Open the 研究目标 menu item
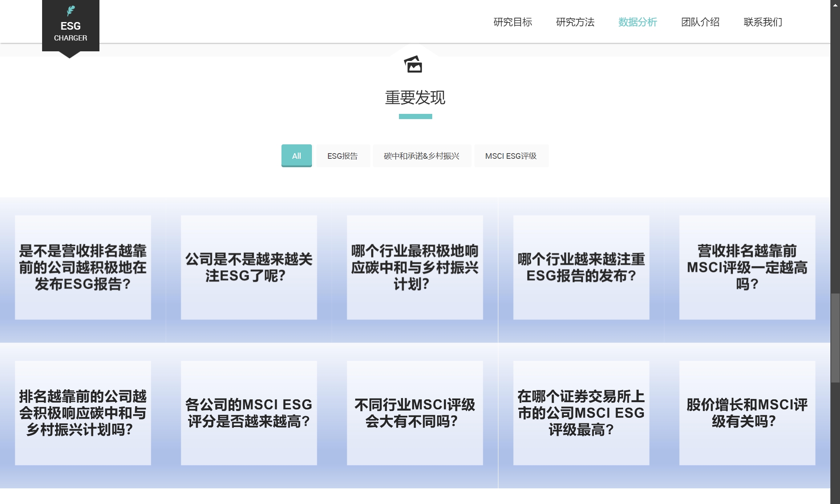The width and height of the screenshot is (840, 504). tap(512, 22)
